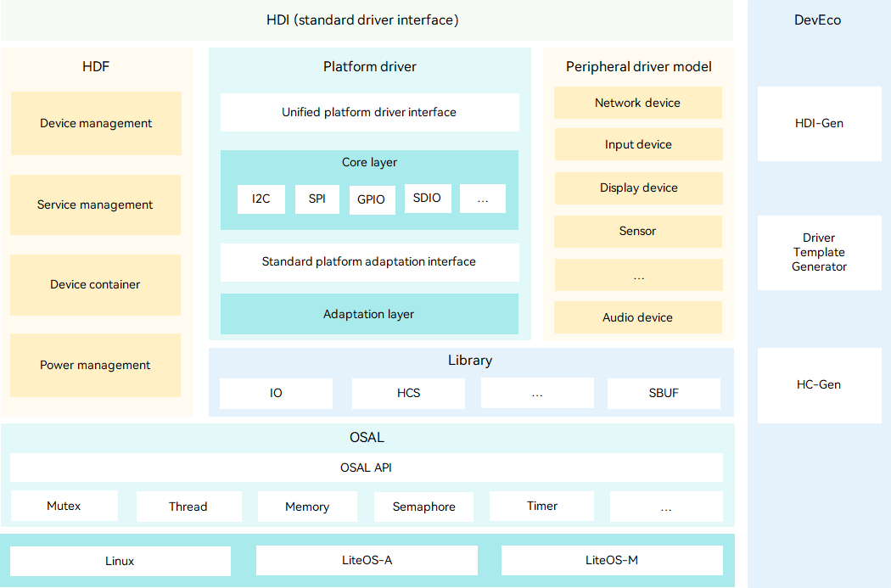The height and width of the screenshot is (588, 891).
Task: Open the SDIO module block
Action: click(428, 198)
